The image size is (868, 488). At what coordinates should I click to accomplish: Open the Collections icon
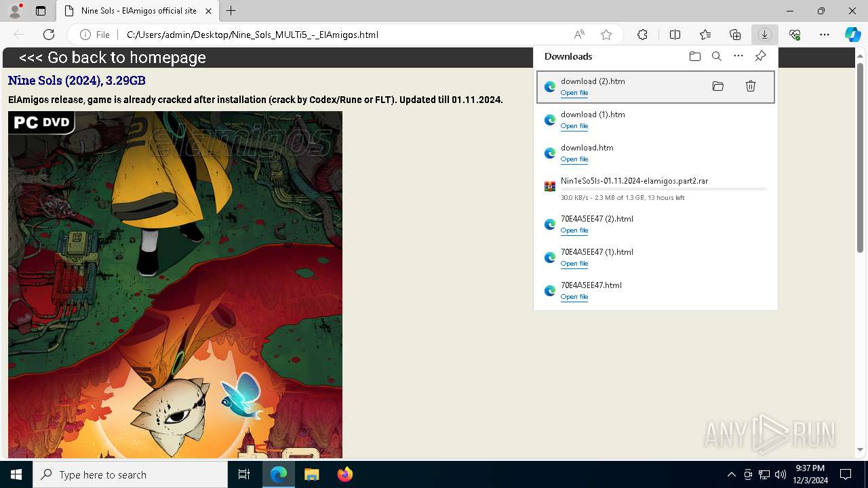[735, 35]
